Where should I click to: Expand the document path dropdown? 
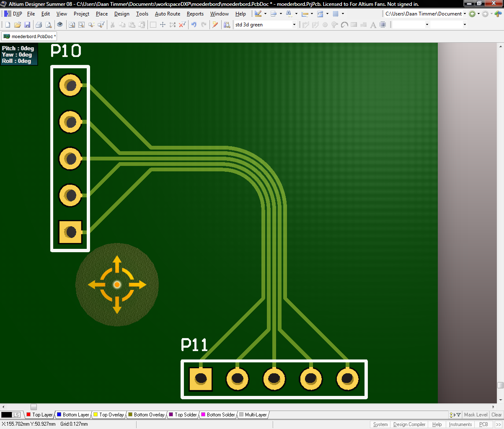465,14
